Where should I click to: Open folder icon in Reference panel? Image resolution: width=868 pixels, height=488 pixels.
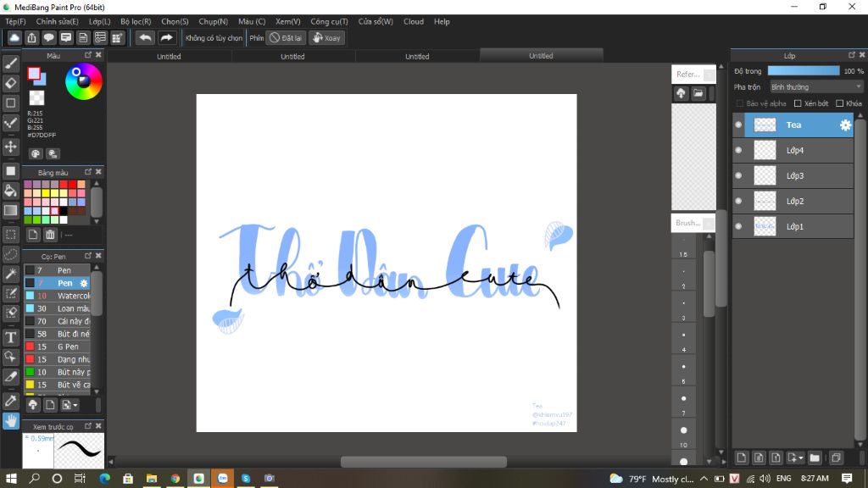tap(698, 93)
